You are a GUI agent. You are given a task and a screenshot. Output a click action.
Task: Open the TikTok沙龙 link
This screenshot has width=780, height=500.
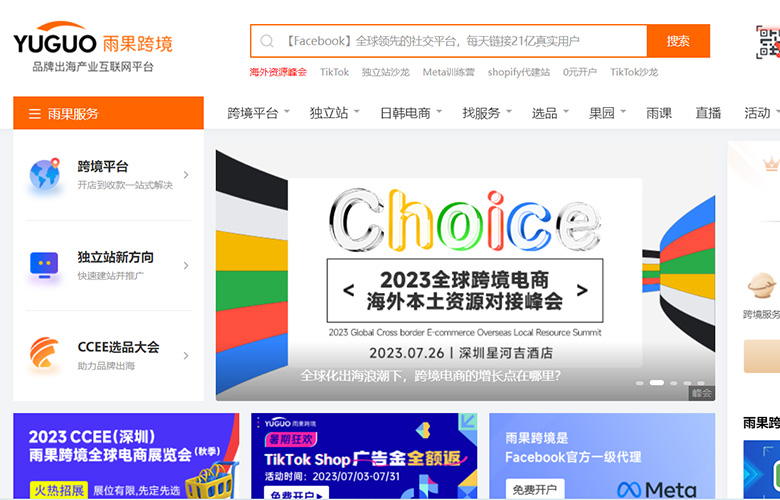[634, 72]
